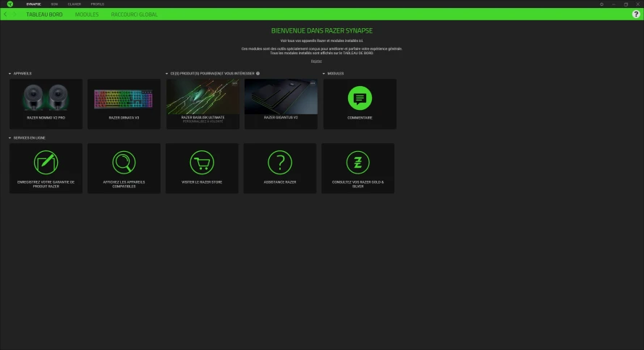
Task: Select the Tableau Bord tab
Action: click(44, 14)
